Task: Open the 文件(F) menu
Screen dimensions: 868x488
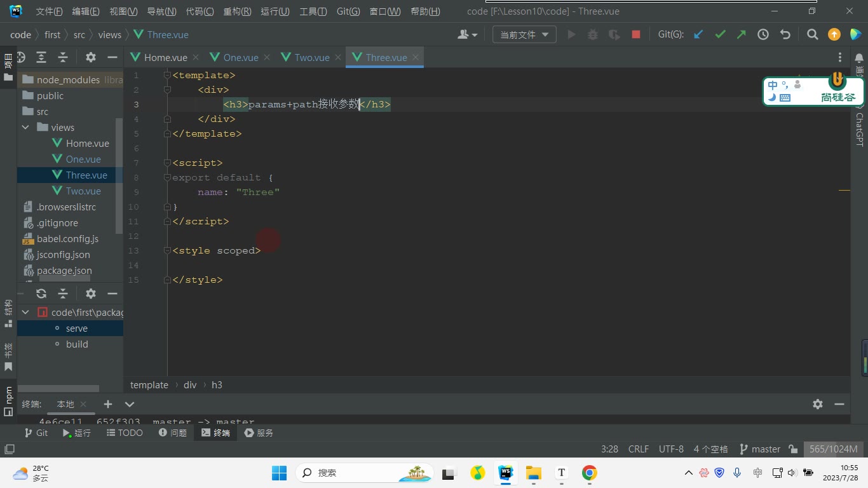Action: coord(49,11)
